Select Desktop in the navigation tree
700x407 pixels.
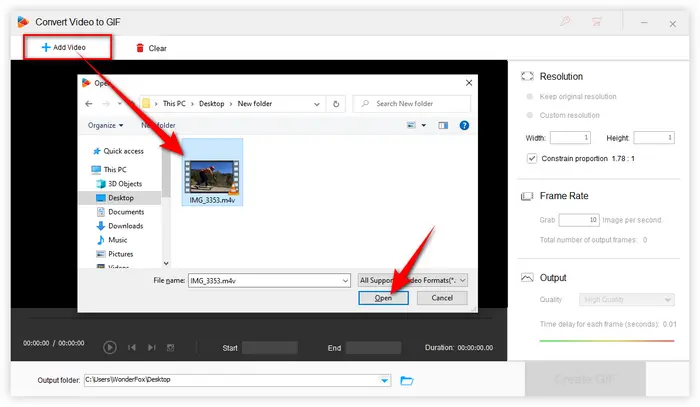point(120,198)
